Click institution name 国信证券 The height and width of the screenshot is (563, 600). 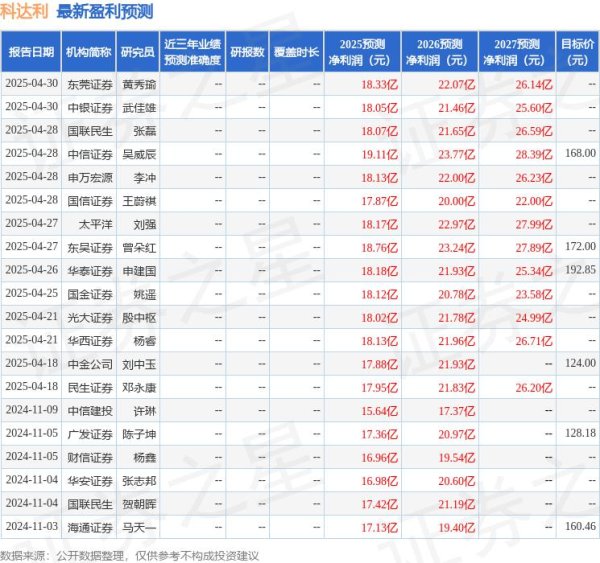pyautogui.click(x=90, y=201)
